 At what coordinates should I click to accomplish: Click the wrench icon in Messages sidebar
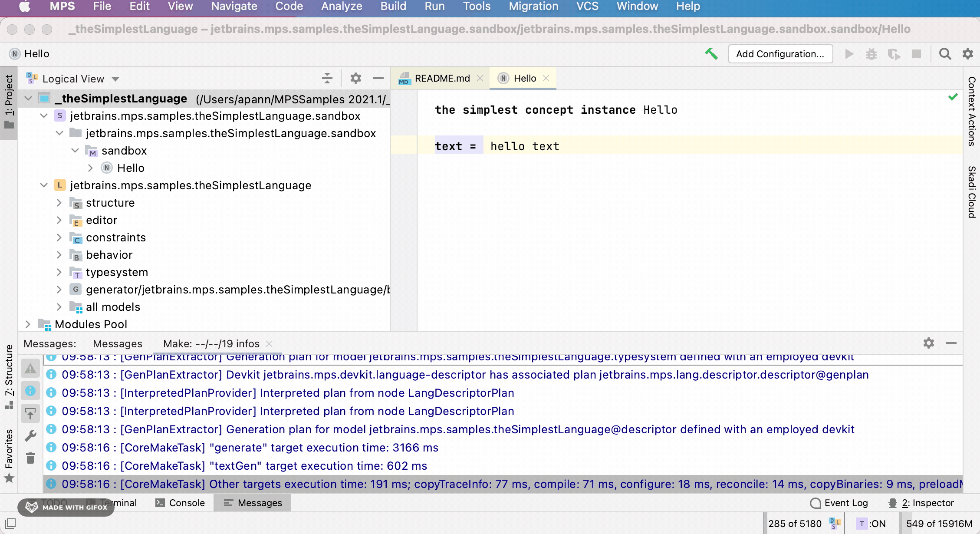[x=30, y=435]
